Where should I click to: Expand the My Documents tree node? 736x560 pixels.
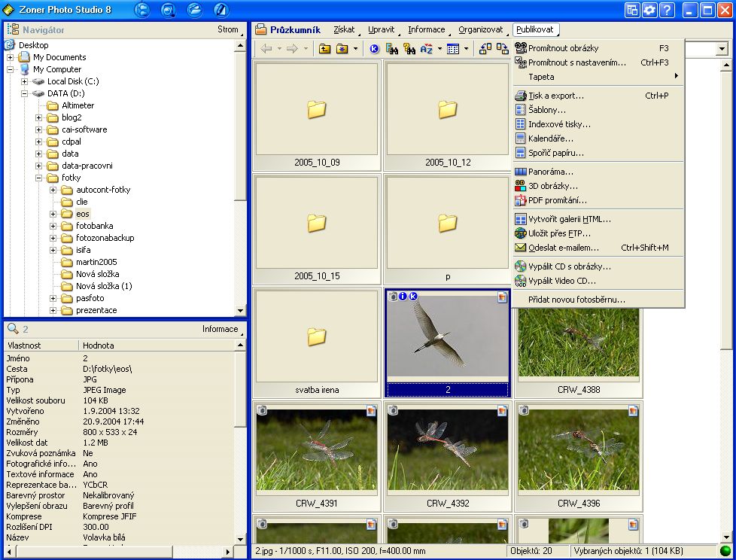10,57
